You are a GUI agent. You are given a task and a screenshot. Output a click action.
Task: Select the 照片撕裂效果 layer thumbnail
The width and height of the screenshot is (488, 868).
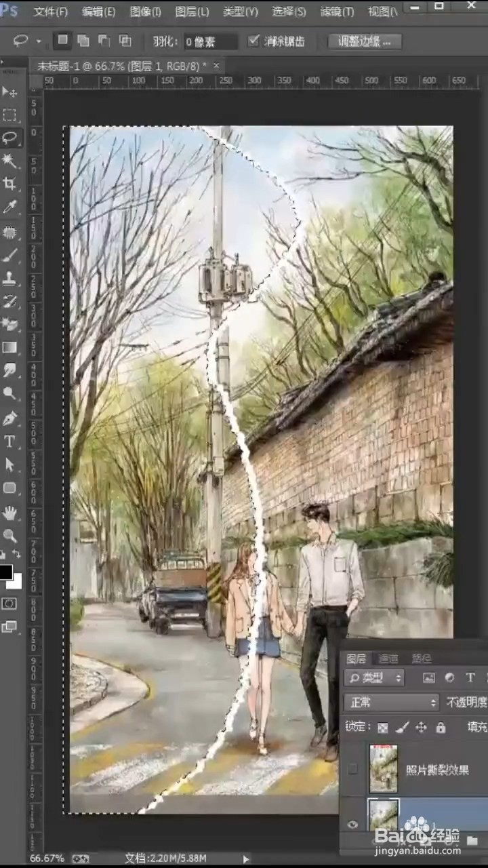(384, 768)
